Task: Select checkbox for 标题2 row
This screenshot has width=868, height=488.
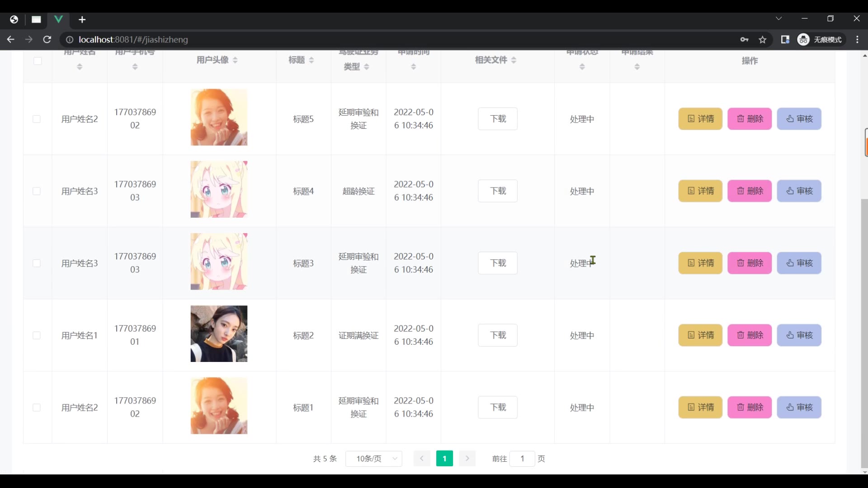Action: (37, 335)
